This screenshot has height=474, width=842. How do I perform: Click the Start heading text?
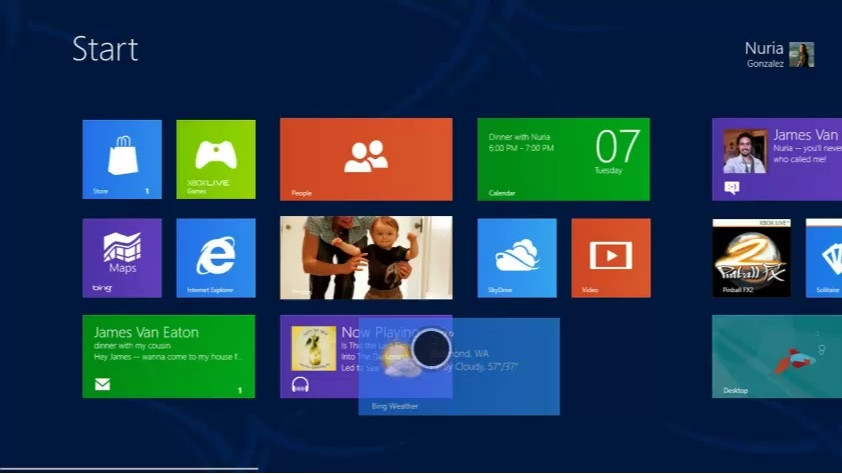pos(105,49)
